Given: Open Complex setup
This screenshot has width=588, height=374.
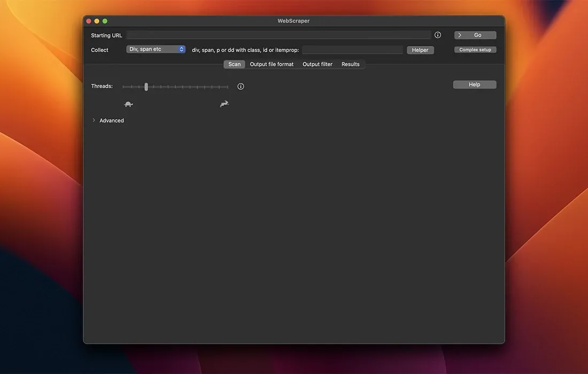Looking at the screenshot, I should pyautogui.click(x=475, y=50).
